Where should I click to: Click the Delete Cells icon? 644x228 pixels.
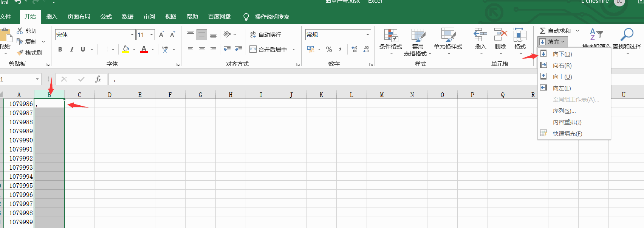coord(500,35)
